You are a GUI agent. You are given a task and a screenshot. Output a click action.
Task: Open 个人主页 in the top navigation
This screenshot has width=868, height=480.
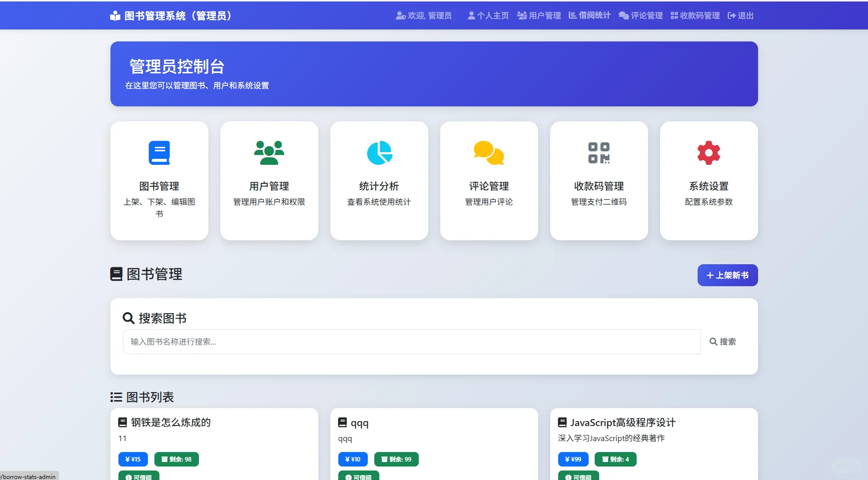point(488,15)
